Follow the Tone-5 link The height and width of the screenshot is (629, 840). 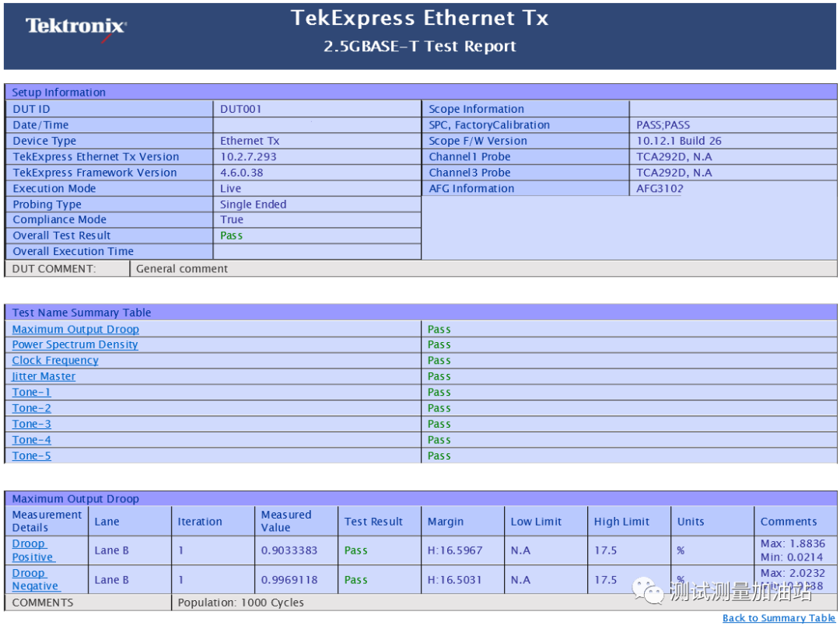pos(32,456)
